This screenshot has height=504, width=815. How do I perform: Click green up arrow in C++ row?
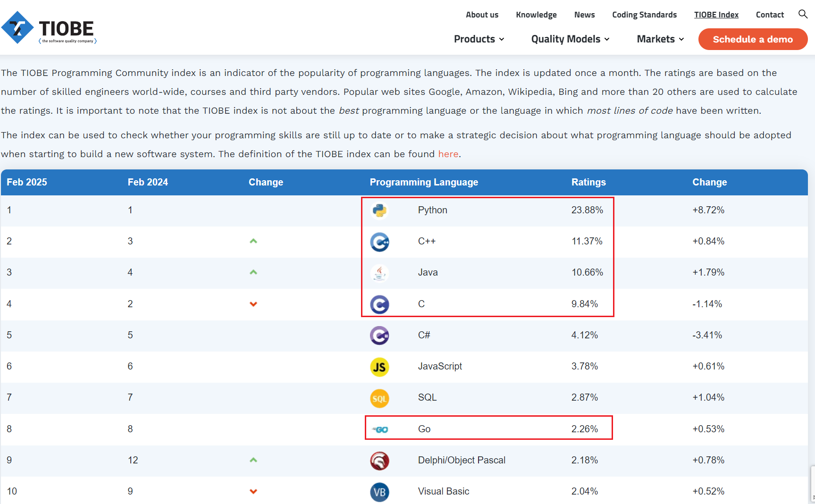pyautogui.click(x=253, y=241)
